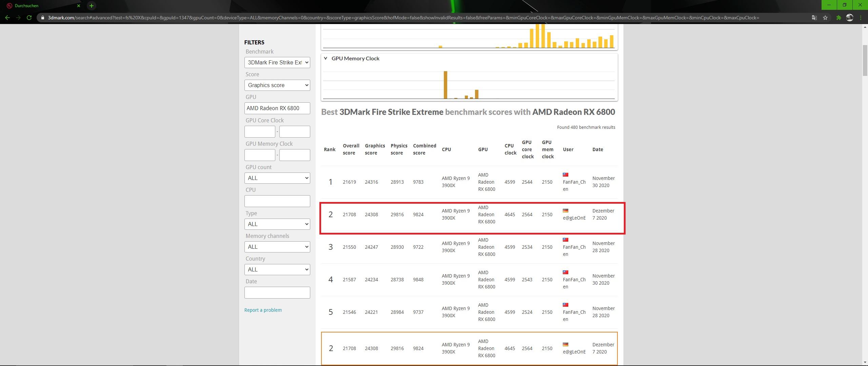Go back using the browser back arrow

(7, 18)
